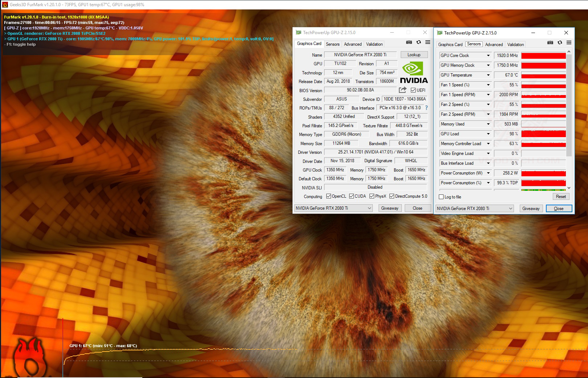The height and width of the screenshot is (378, 588).
Task: Switch to Validation tab in left GPU-Z window
Action: tap(374, 44)
